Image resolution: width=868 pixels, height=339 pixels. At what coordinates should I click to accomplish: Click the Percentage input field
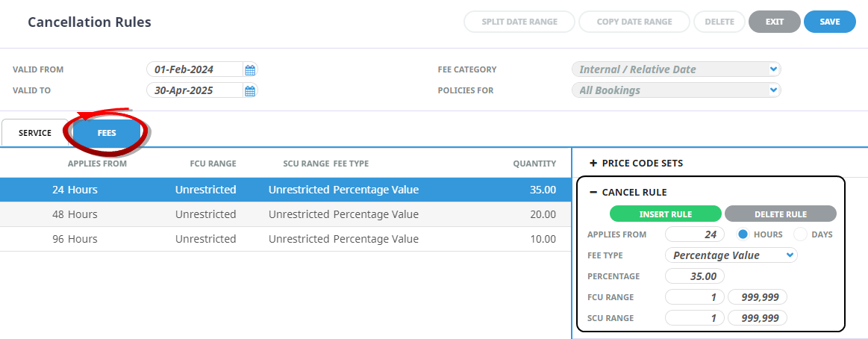click(695, 276)
